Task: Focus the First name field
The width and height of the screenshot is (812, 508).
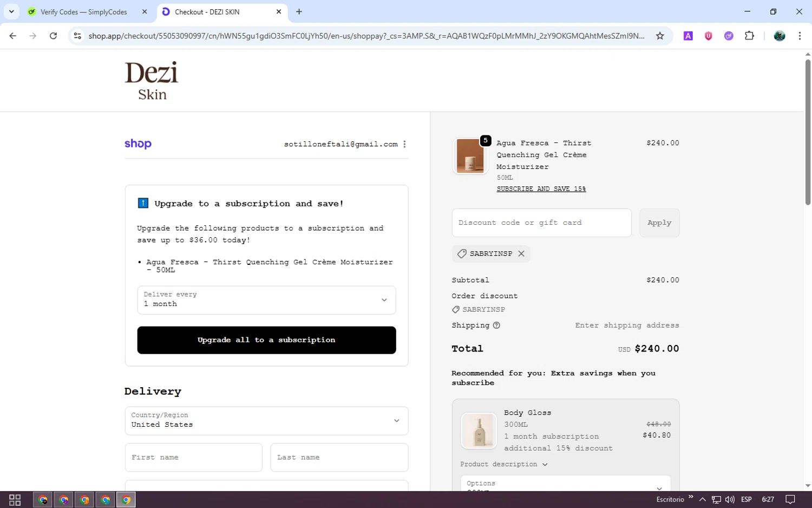Action: point(193,457)
